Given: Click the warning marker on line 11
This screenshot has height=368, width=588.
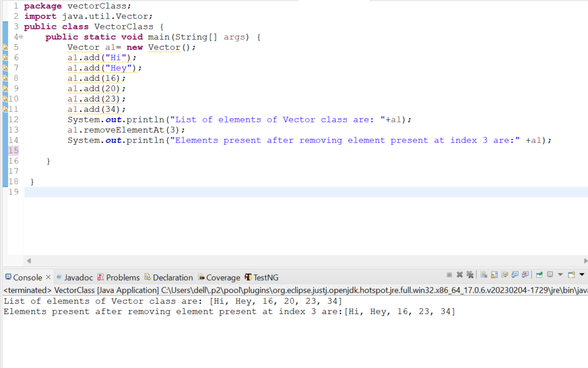Looking at the screenshot, I should (5, 109).
